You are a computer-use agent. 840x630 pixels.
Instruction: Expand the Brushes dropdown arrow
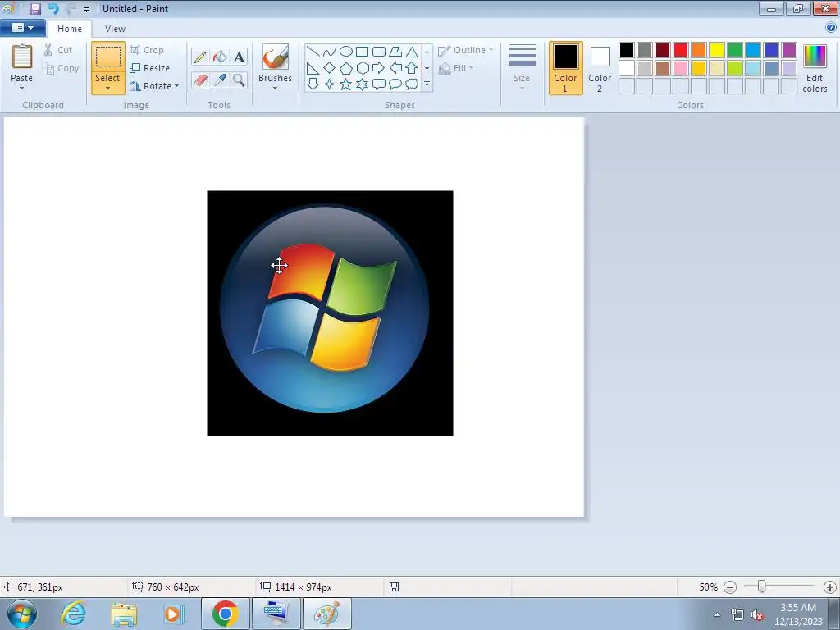276,89
